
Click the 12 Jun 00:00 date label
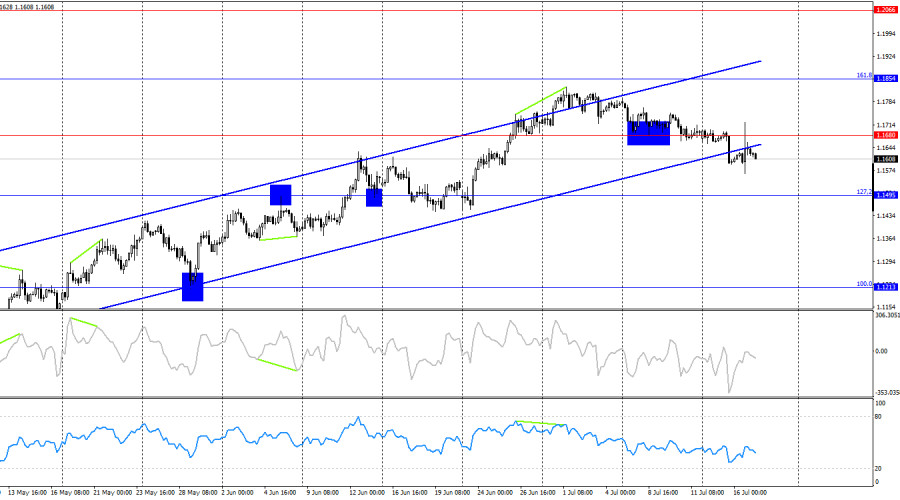coord(368,493)
